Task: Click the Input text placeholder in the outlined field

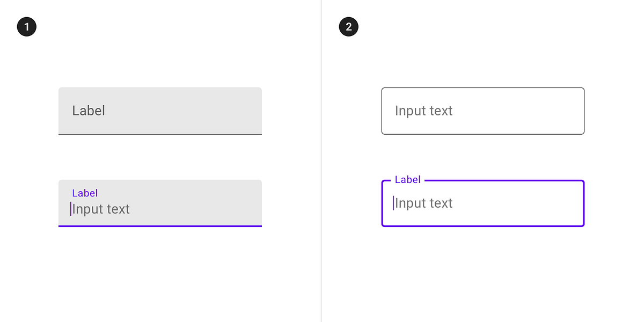Action: click(x=423, y=111)
